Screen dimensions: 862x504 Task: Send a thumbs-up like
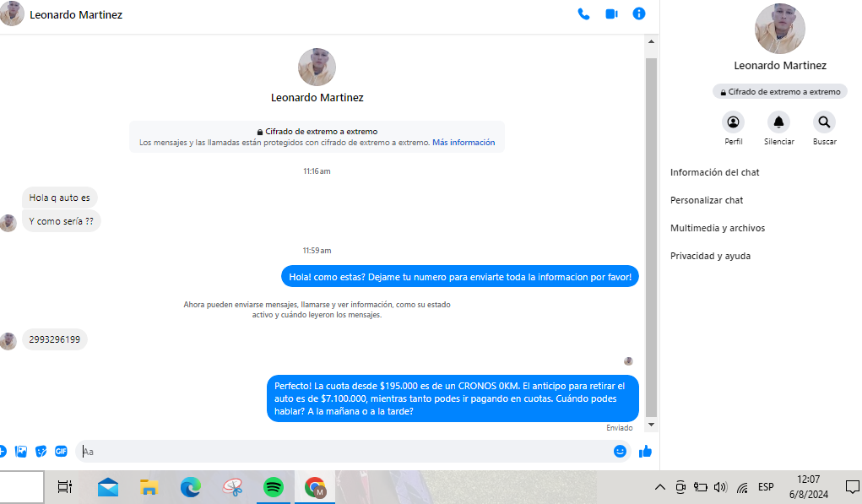coord(646,451)
